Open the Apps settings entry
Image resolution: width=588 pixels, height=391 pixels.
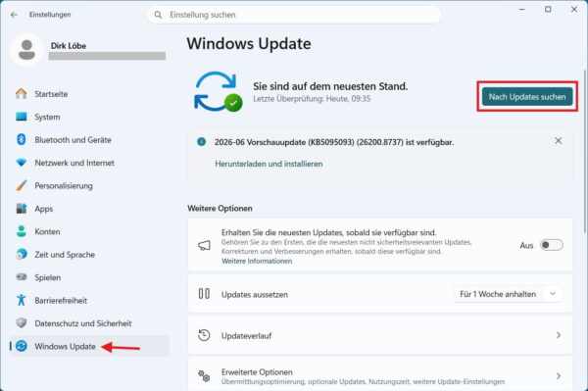[89, 209]
